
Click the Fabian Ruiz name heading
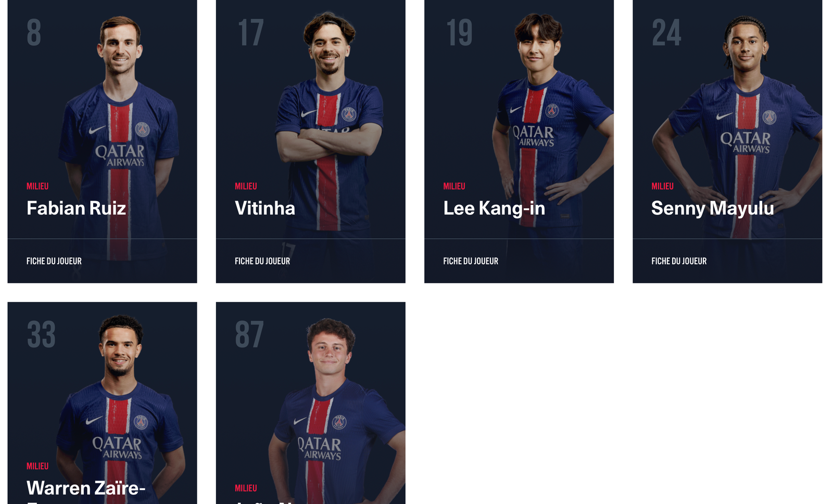pyautogui.click(x=77, y=208)
